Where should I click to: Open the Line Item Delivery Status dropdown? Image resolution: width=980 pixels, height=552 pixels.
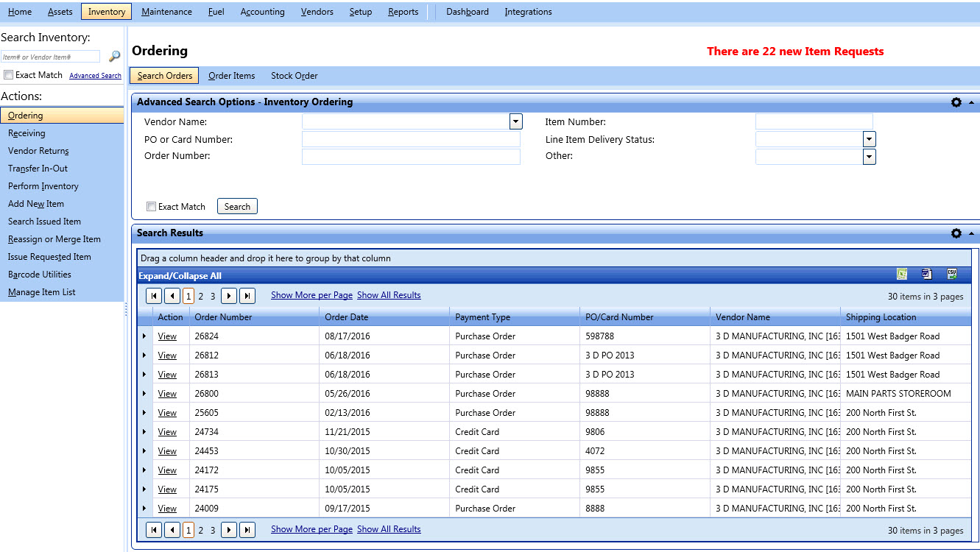click(869, 138)
